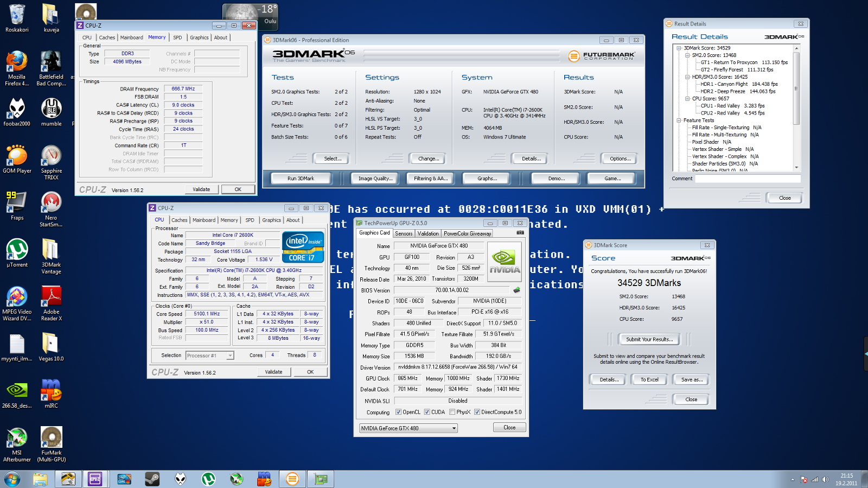868x488 pixels.
Task: Open Sapphire TRIXX shortcut
Action: (51, 162)
